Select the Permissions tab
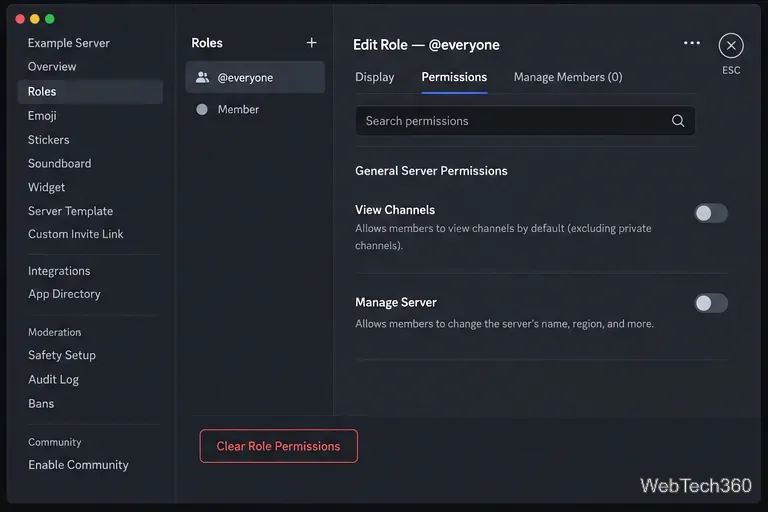Viewport: 768px width, 512px height. coord(454,77)
